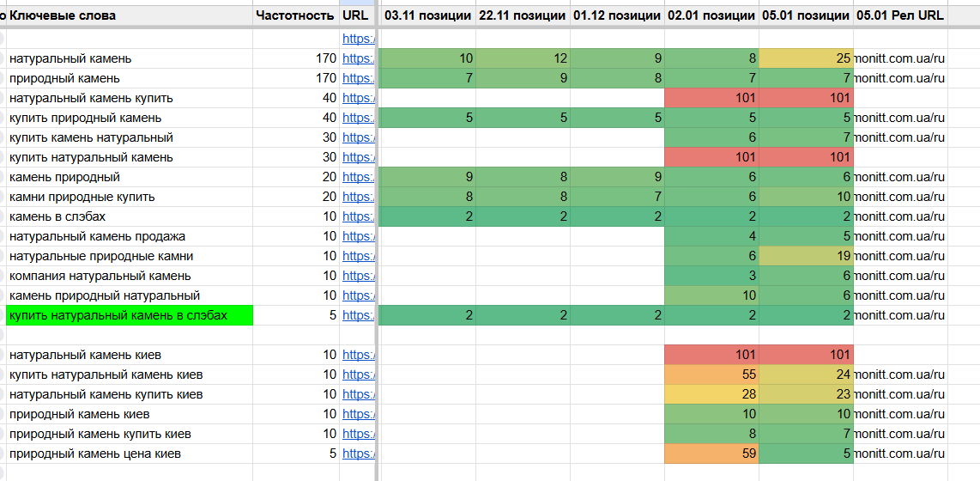The width and height of the screenshot is (980, 481).
Task: Select the '03.11 позиции' header cell
Action: [427, 15]
